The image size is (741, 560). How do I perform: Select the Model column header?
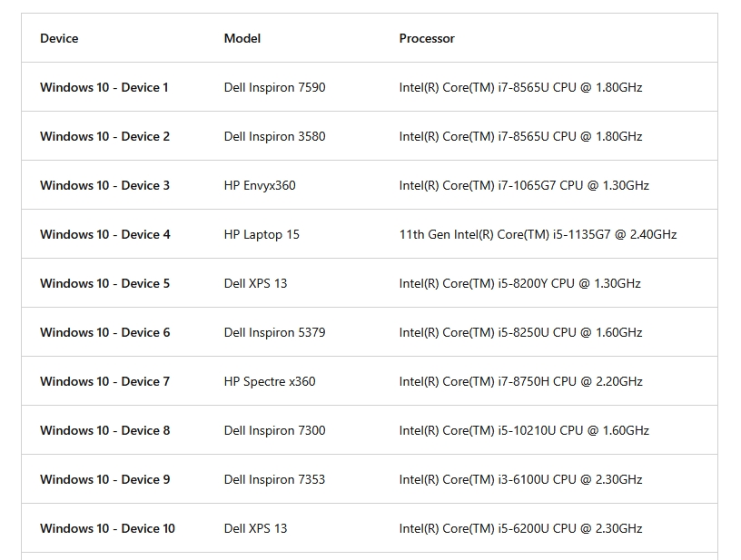[x=242, y=38]
